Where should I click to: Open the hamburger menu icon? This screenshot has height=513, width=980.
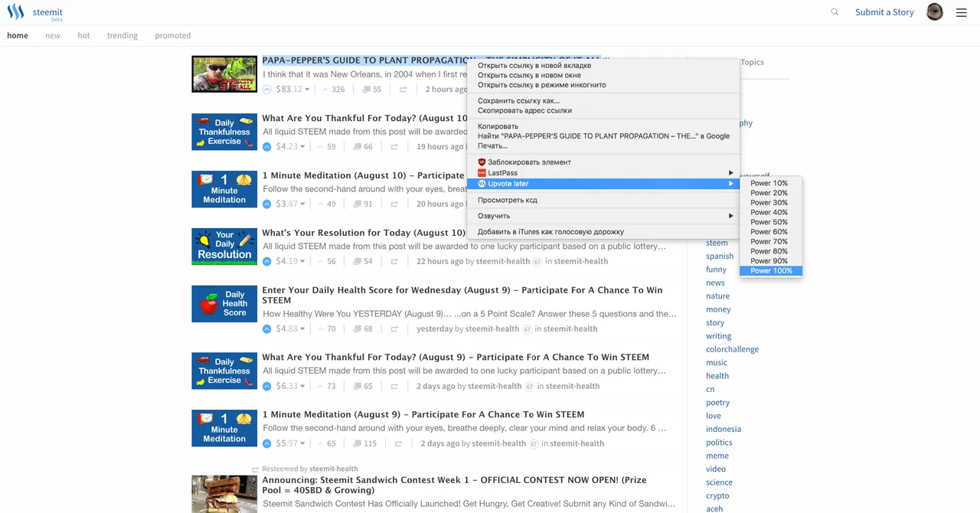pos(962,12)
